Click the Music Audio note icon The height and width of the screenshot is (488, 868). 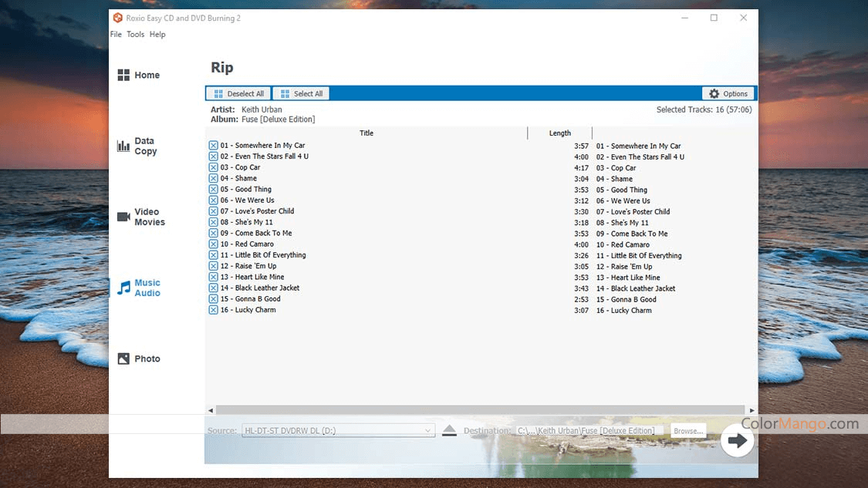pos(123,288)
